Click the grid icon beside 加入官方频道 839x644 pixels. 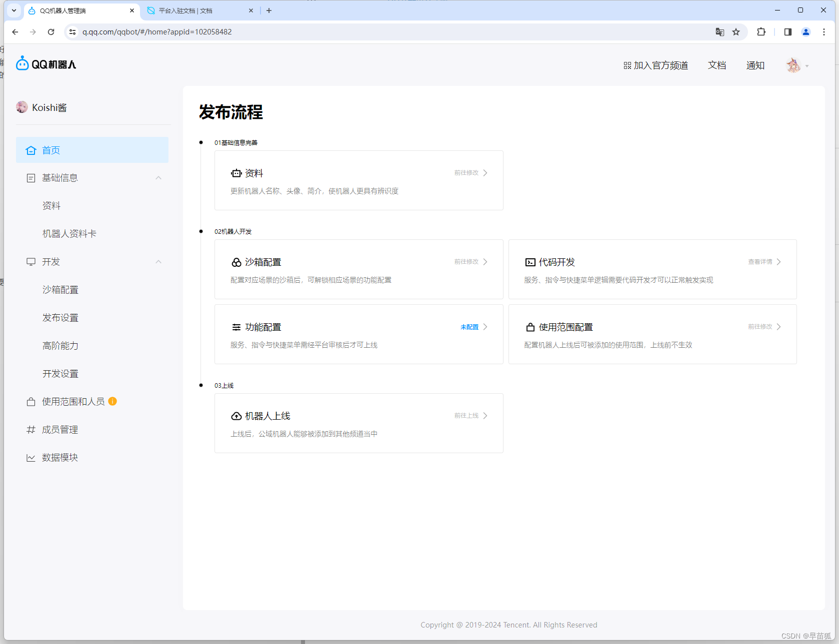627,65
